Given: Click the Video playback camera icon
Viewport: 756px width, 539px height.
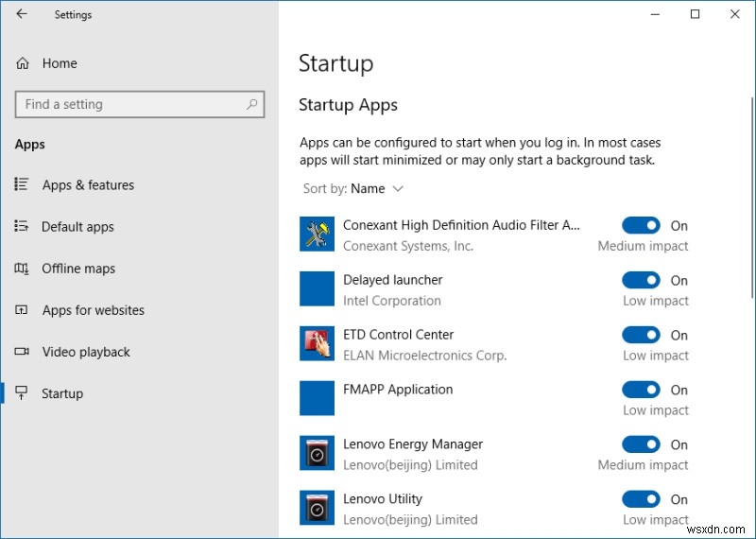Looking at the screenshot, I should coord(22,351).
